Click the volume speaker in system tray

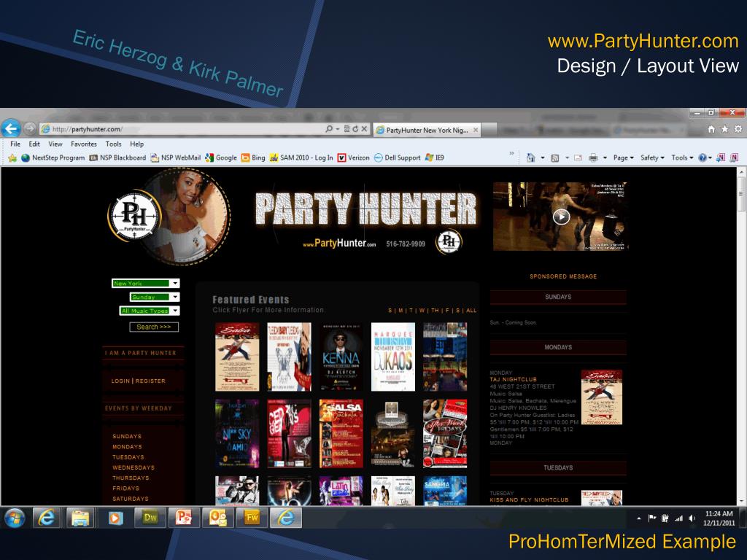click(x=692, y=518)
